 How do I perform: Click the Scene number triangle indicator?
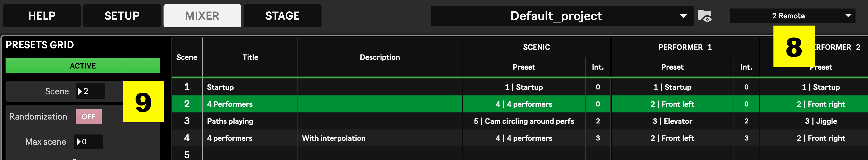[x=80, y=91]
